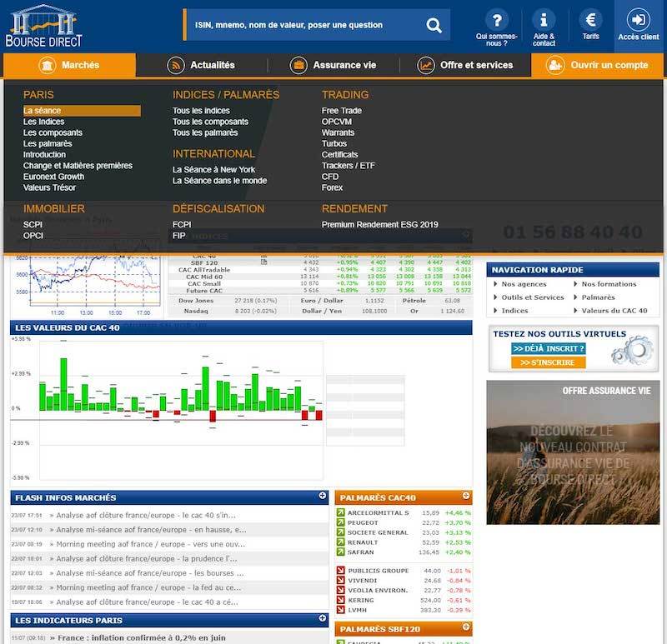Image resolution: width=667 pixels, height=644 pixels.
Task: Select 'Forex' under Trading
Action: coord(332,187)
